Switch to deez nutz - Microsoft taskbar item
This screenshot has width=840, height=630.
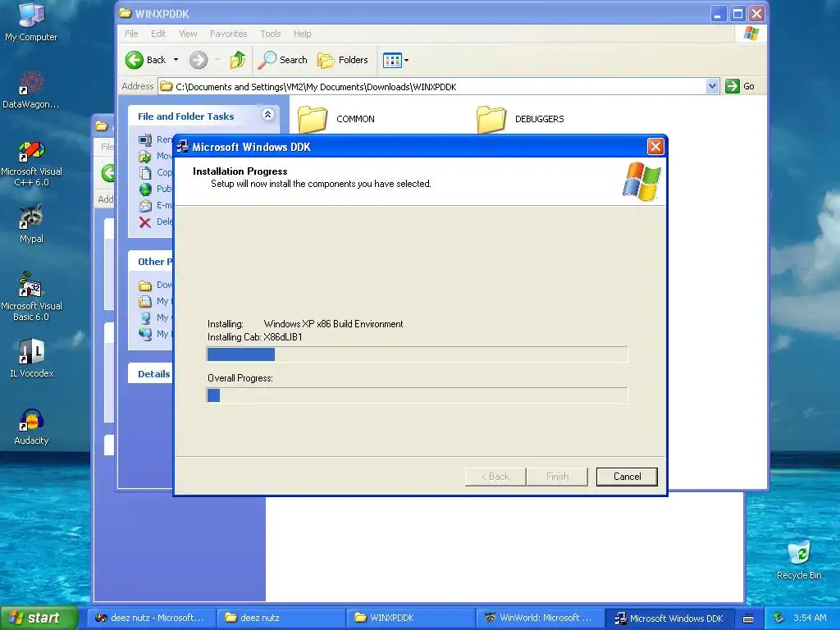[x=152, y=618]
